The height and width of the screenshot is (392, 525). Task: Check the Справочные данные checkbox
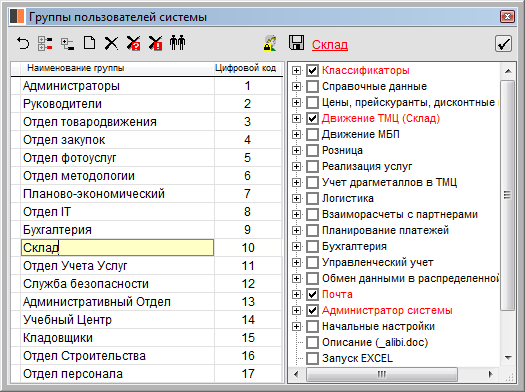point(312,86)
